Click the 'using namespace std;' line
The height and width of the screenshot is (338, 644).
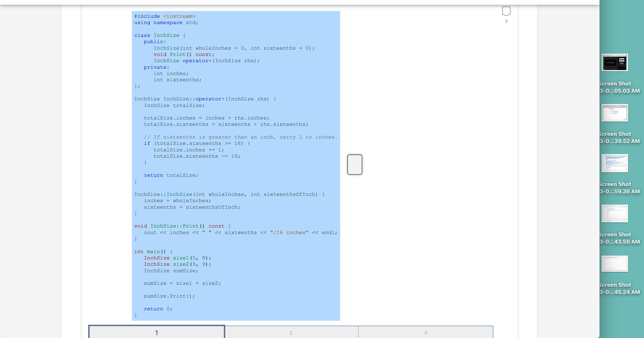tap(166, 22)
